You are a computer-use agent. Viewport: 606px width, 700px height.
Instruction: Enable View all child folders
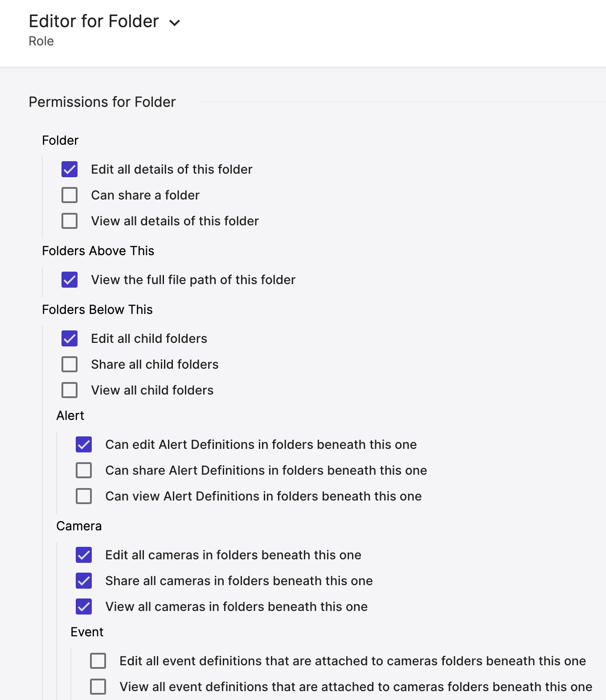point(70,390)
